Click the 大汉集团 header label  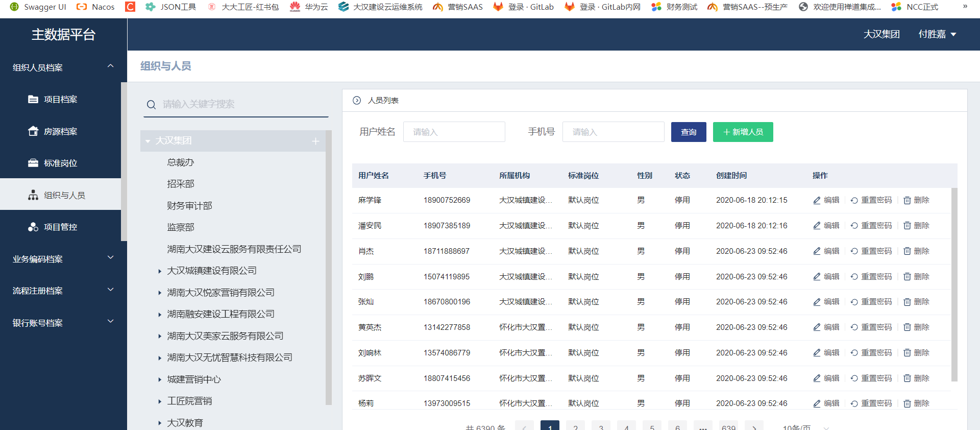point(881,34)
